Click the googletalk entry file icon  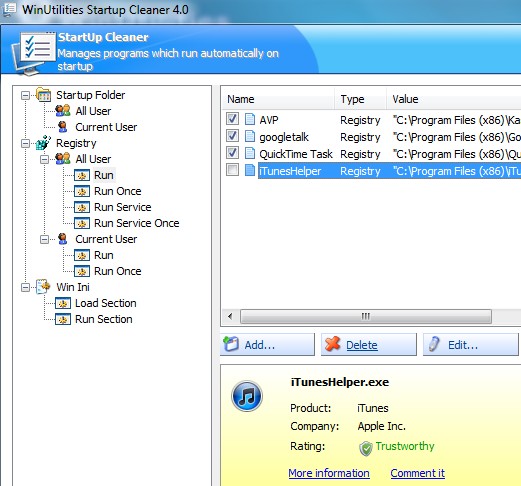250,136
